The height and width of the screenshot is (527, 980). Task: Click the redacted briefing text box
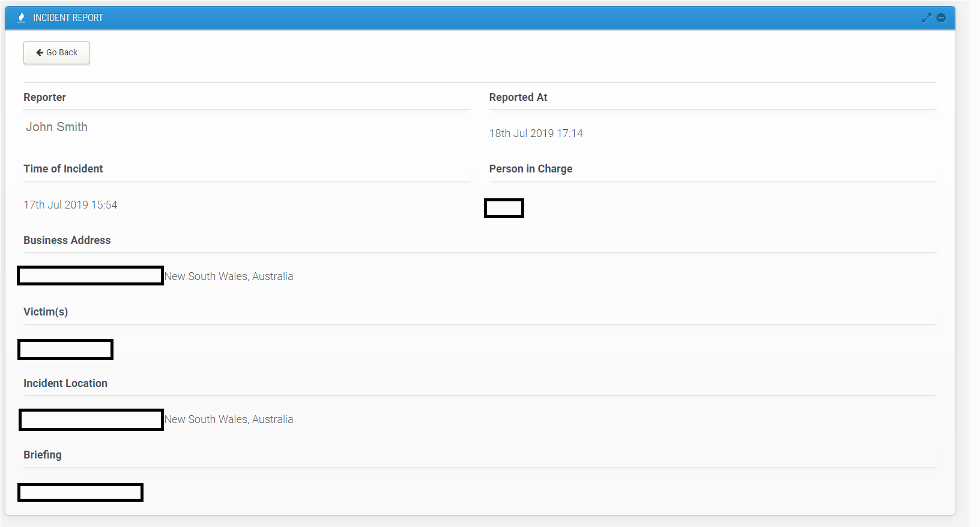80,493
